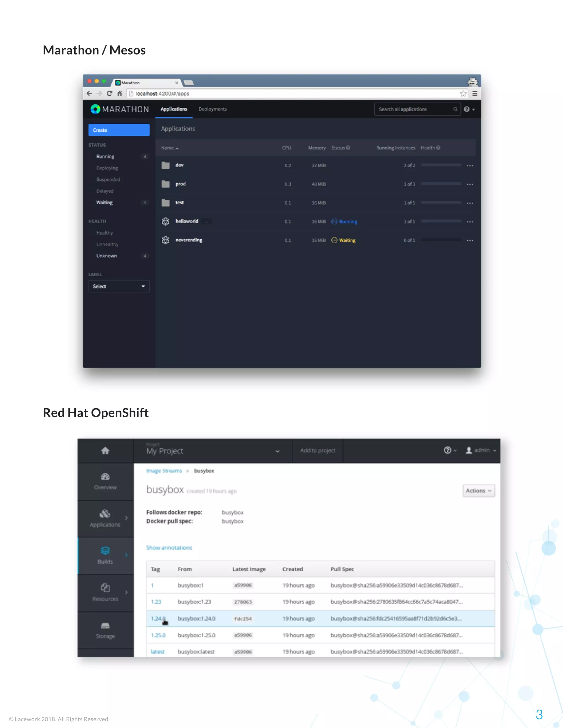The height and width of the screenshot is (728, 563).
Task: Click the health bar for the helloworld row
Action: [x=441, y=221]
